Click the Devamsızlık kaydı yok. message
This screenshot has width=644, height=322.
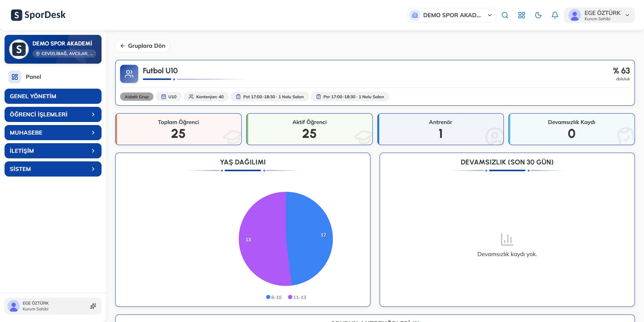(507, 254)
